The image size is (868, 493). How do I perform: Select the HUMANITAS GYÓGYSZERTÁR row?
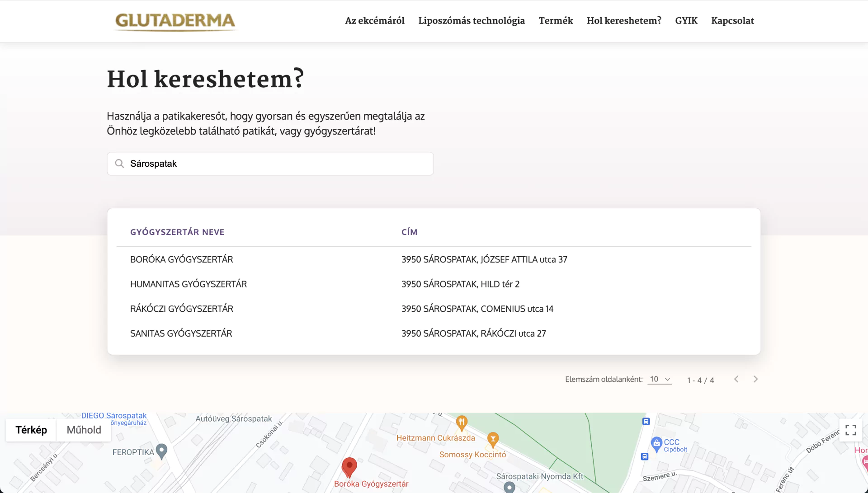[189, 284]
